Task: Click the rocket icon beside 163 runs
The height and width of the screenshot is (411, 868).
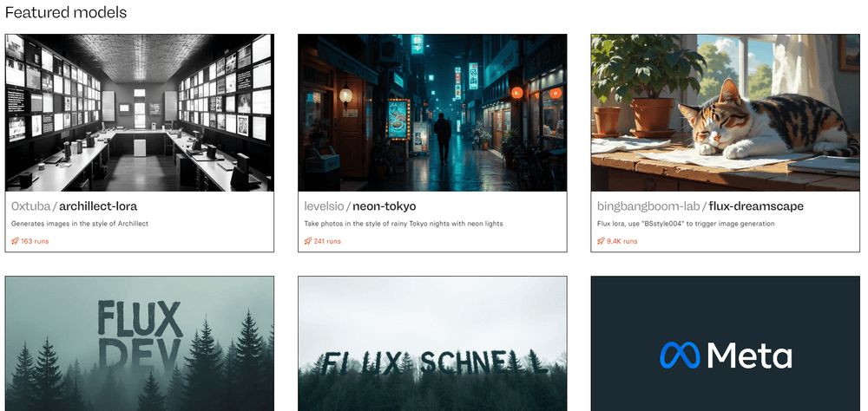Action: pos(15,241)
